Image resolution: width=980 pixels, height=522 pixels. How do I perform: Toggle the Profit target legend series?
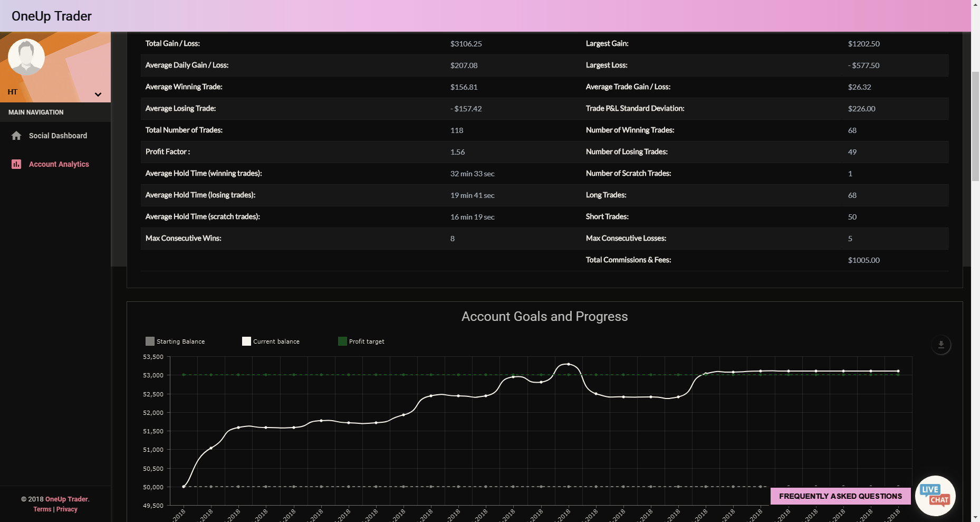(x=361, y=341)
